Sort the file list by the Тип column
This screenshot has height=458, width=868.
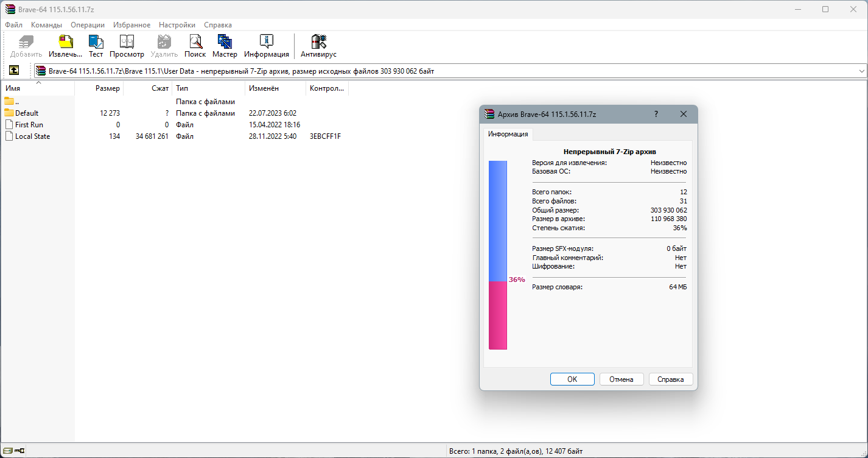209,88
